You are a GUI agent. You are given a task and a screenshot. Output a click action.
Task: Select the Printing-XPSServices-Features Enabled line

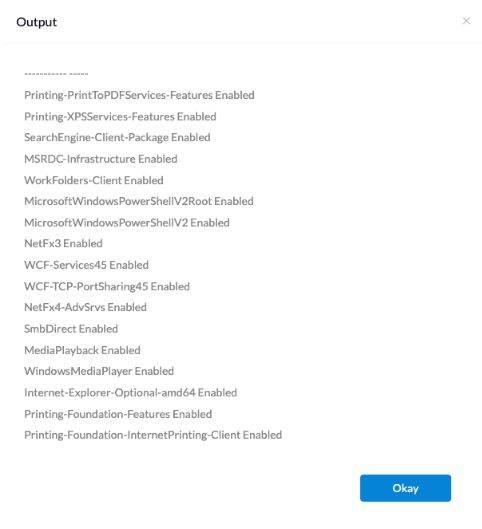tap(120, 116)
